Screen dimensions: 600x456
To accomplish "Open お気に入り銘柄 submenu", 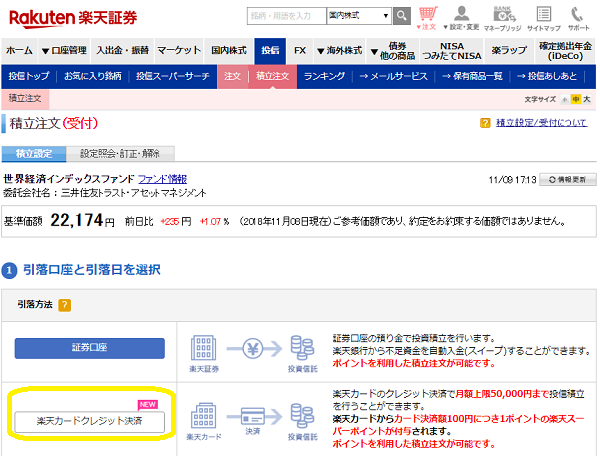I will click(x=93, y=76).
